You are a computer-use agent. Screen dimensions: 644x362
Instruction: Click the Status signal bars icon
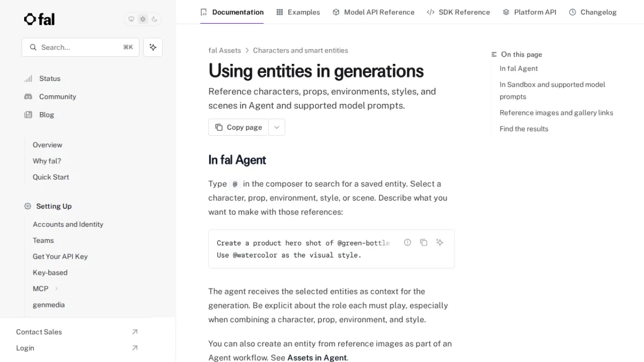28,78
